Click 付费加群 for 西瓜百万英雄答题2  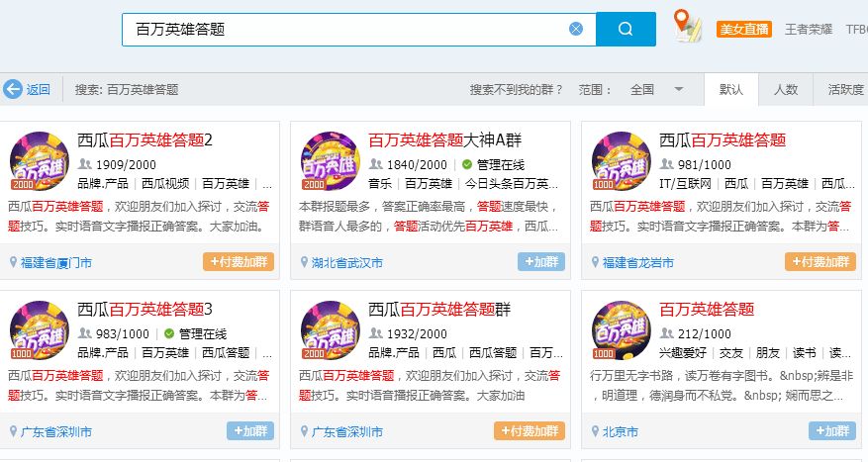(239, 262)
